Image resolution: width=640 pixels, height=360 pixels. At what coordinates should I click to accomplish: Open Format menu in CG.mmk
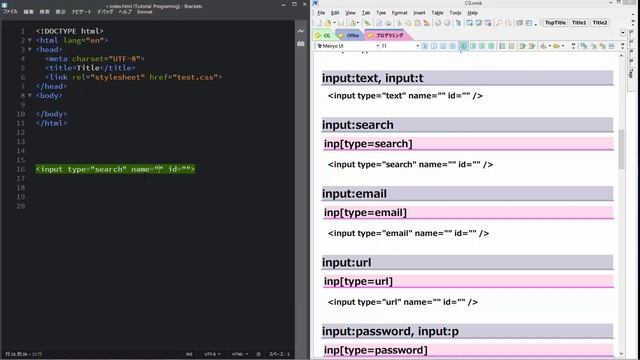click(399, 13)
